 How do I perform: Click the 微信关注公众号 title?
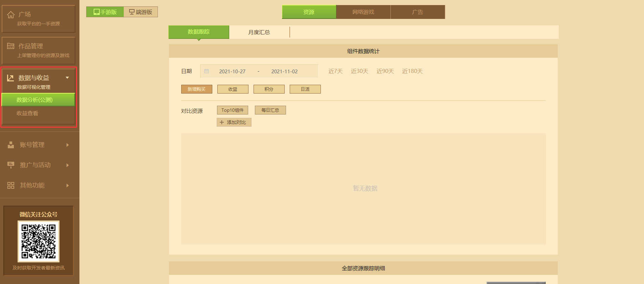click(39, 214)
